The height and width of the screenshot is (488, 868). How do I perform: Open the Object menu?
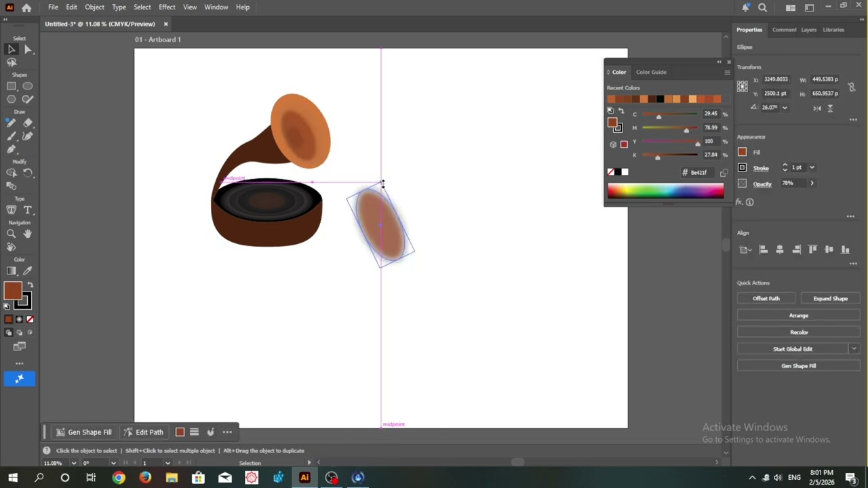(94, 7)
